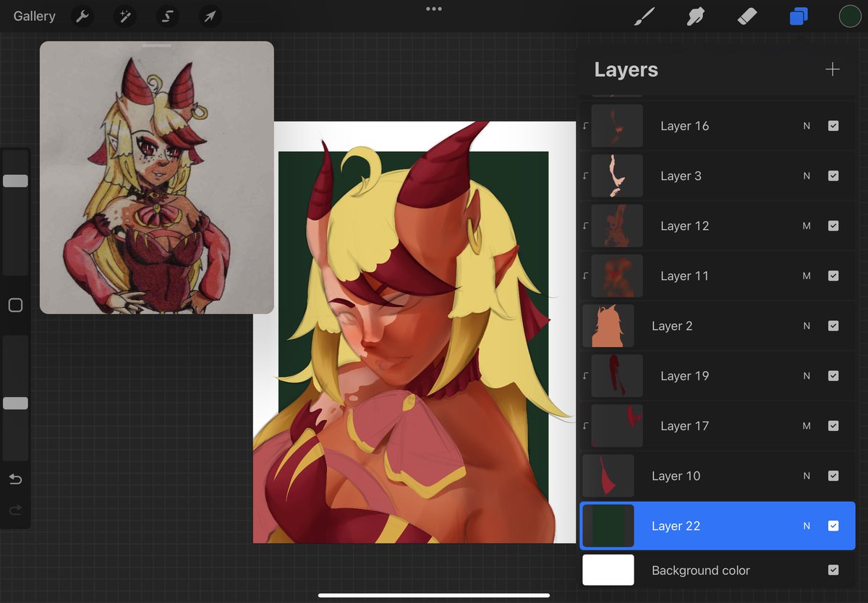Open blend mode N for Layer 19
The height and width of the screenshot is (603, 868).
(807, 376)
